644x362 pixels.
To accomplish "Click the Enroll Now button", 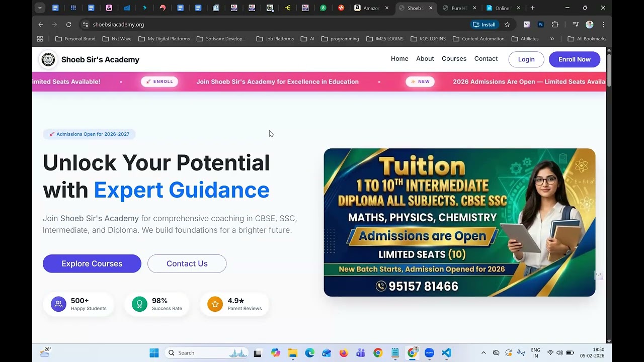I will (575, 59).
